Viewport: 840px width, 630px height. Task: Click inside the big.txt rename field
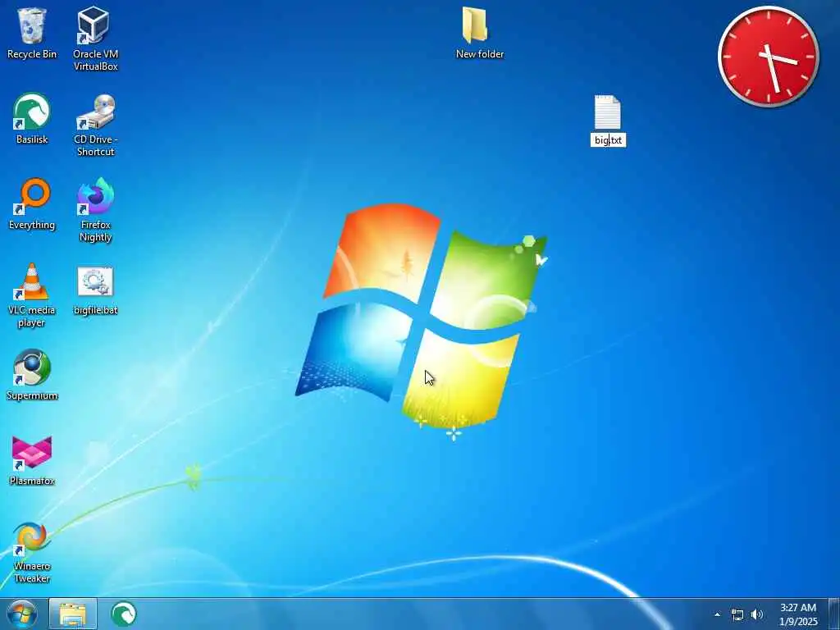(x=608, y=140)
